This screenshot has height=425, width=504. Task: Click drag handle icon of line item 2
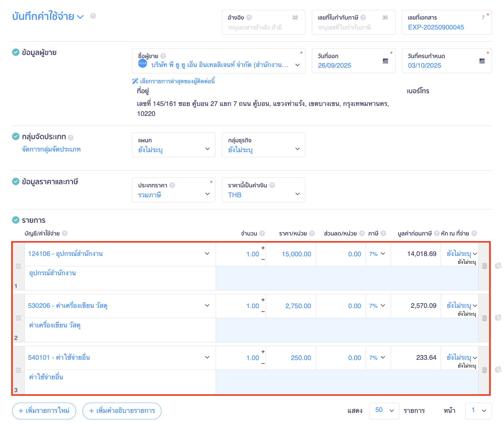(19, 318)
